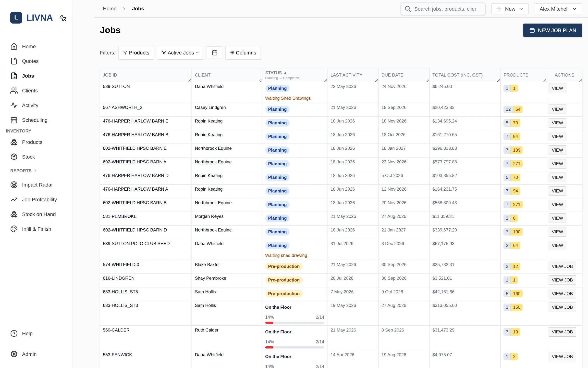Open the Columns chooser
Screen dimensions: 588x368
coord(243,53)
